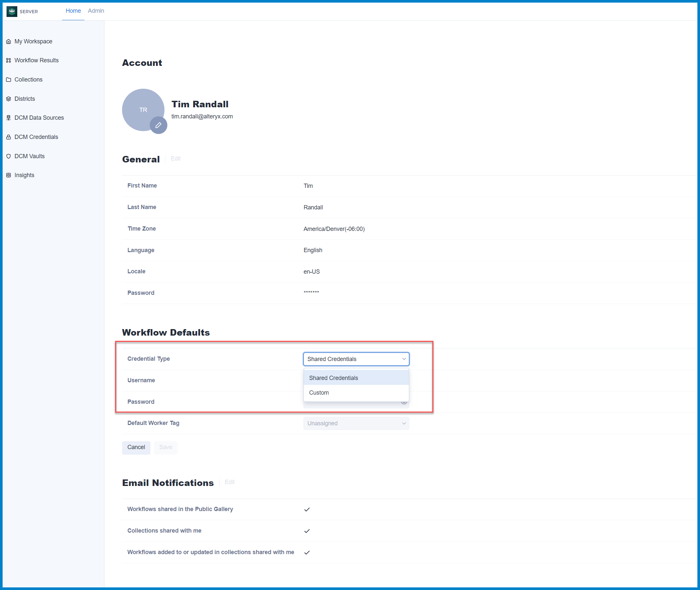The image size is (700, 590).
Task: Select Custom from the credential type list
Action: 319,392
